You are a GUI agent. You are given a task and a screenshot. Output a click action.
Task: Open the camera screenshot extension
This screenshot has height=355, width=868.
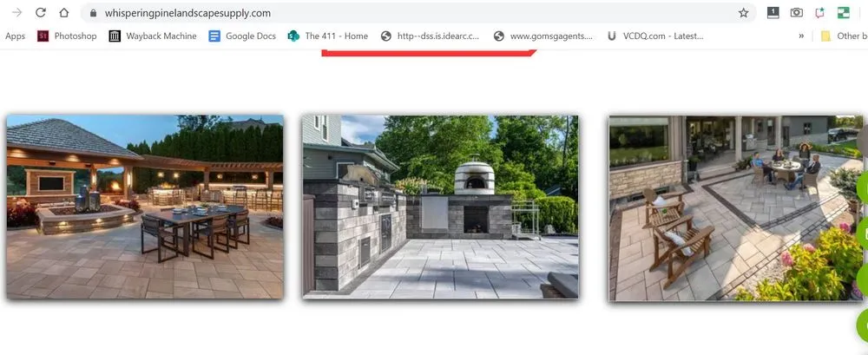tap(796, 13)
